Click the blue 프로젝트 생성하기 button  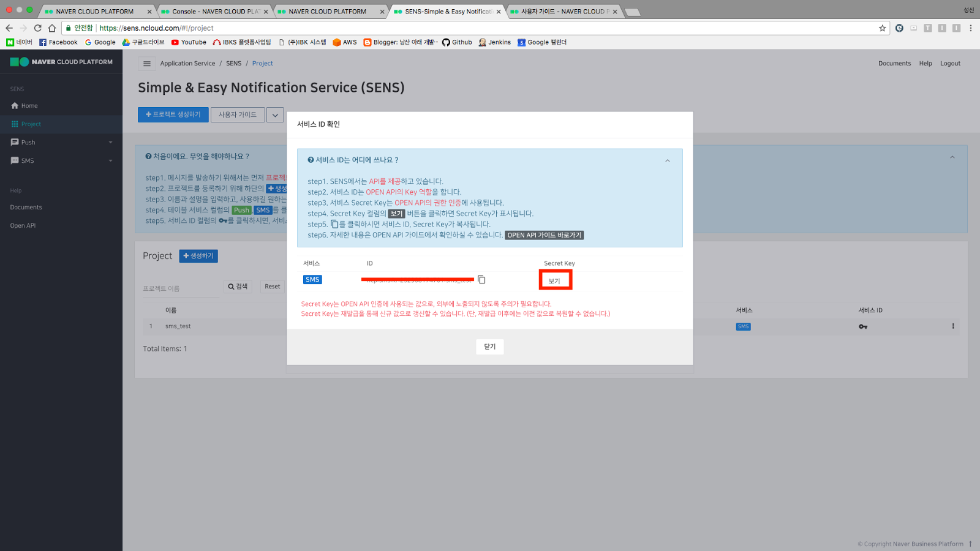[173, 115]
